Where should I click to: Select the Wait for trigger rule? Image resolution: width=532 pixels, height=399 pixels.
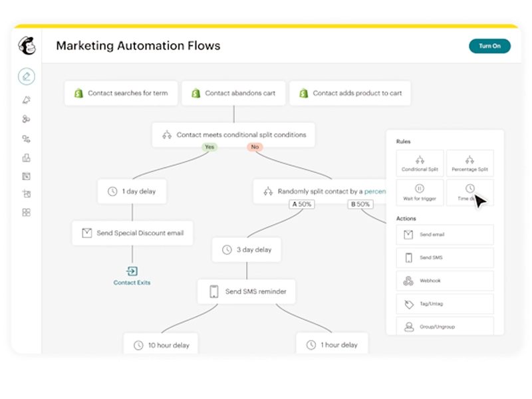pyautogui.click(x=420, y=193)
